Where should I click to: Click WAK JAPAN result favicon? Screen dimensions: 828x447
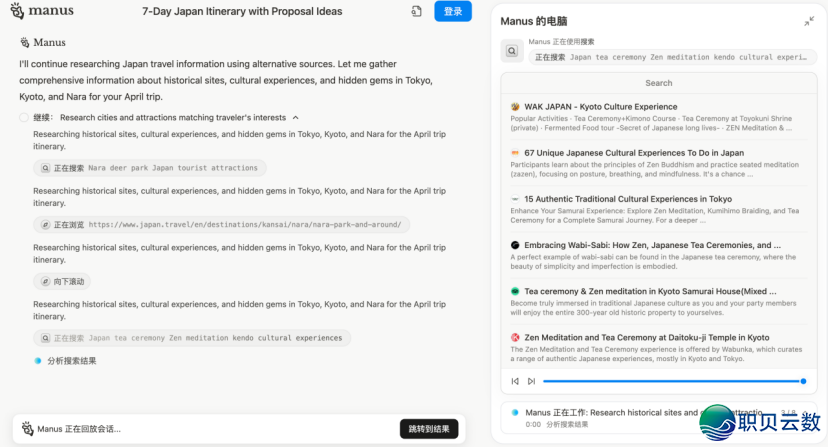tap(515, 107)
